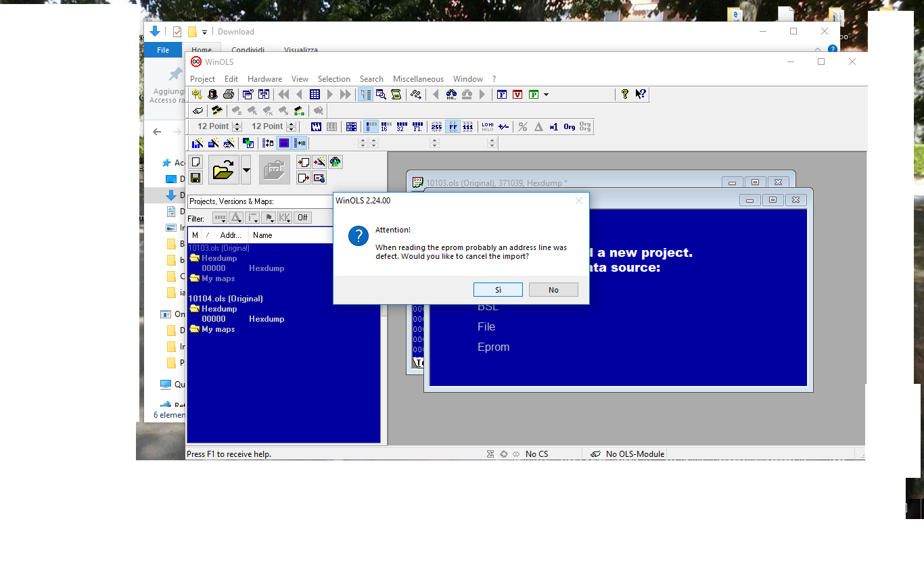The image size is (924, 563).
Task: Click the large open-folder project icon
Action: click(x=223, y=170)
